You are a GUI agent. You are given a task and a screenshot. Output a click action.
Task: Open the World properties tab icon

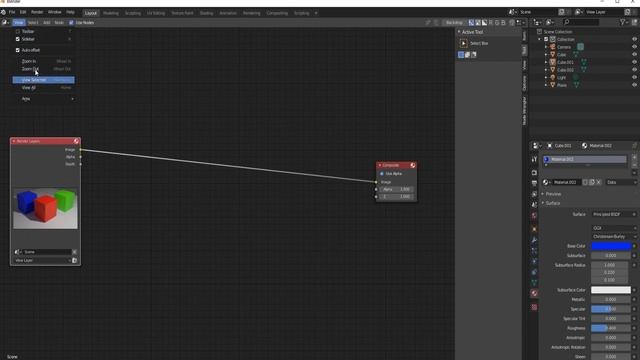pyautogui.click(x=534, y=215)
